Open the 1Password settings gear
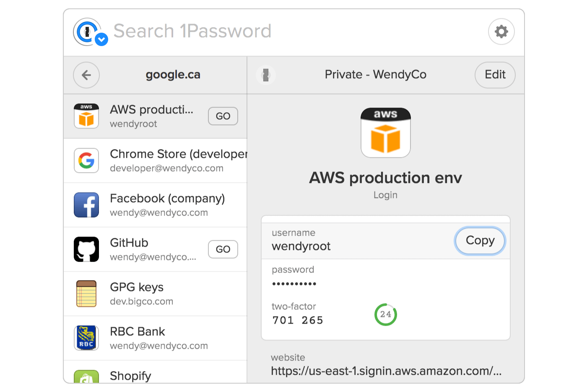Screen dimensions: 587x392 (x=501, y=31)
